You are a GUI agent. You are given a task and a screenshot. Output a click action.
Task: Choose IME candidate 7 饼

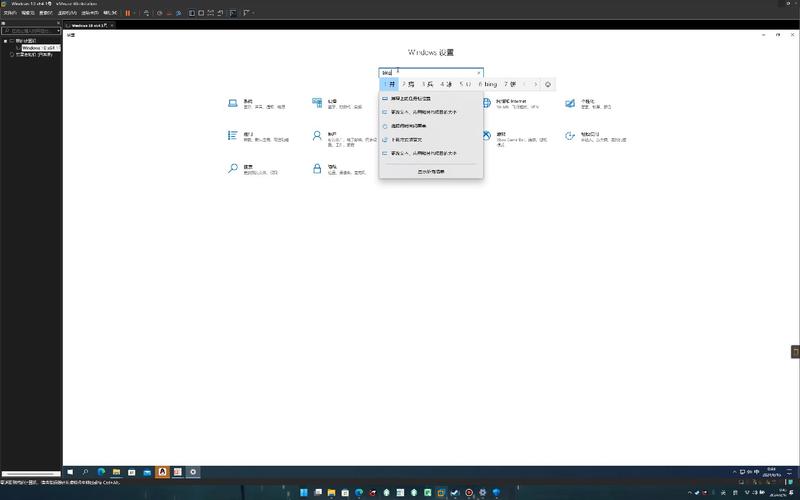(x=510, y=84)
